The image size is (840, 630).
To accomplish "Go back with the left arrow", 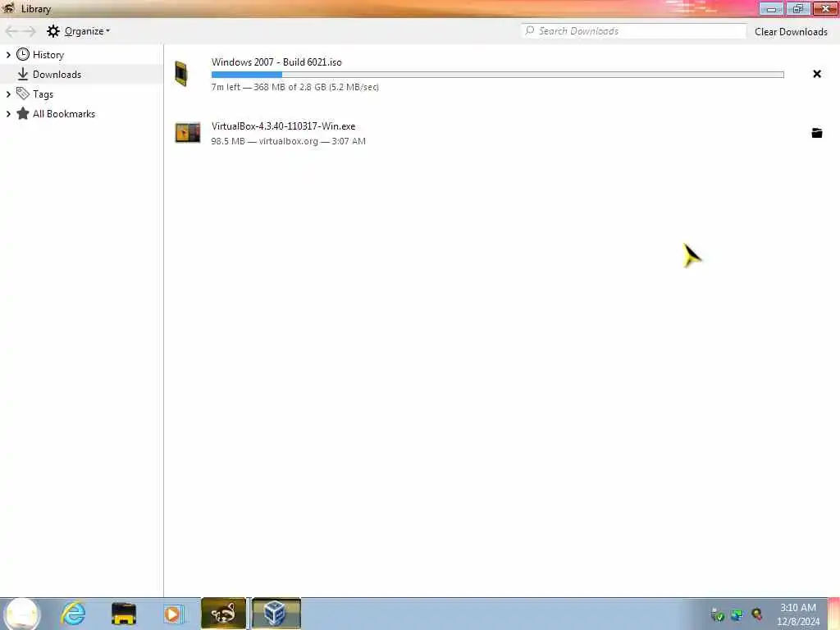I will [x=11, y=31].
